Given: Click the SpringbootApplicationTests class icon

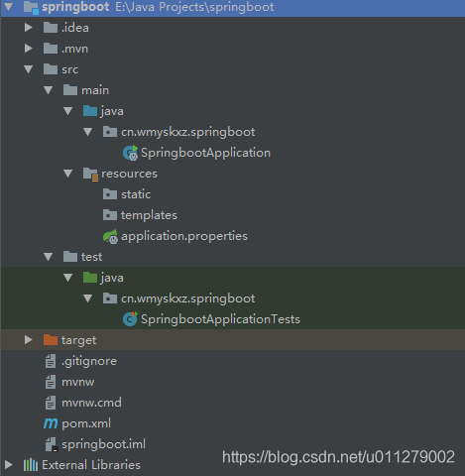Looking at the screenshot, I should [x=130, y=319].
